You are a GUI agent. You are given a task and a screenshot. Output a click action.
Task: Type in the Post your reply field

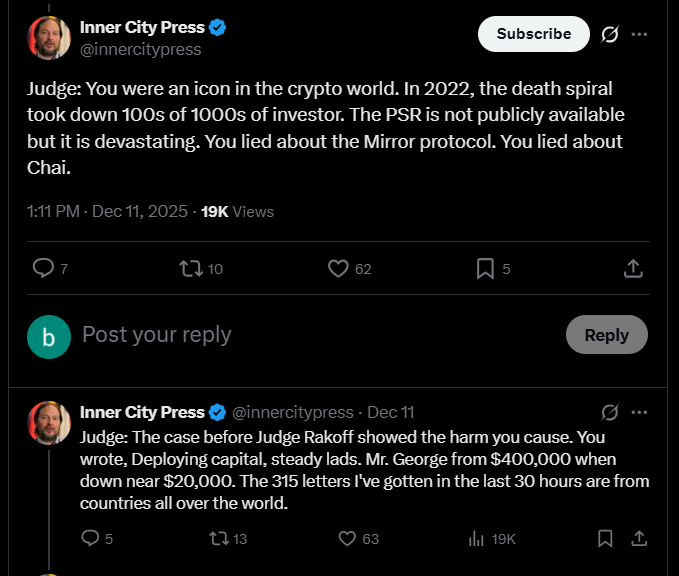click(x=300, y=335)
